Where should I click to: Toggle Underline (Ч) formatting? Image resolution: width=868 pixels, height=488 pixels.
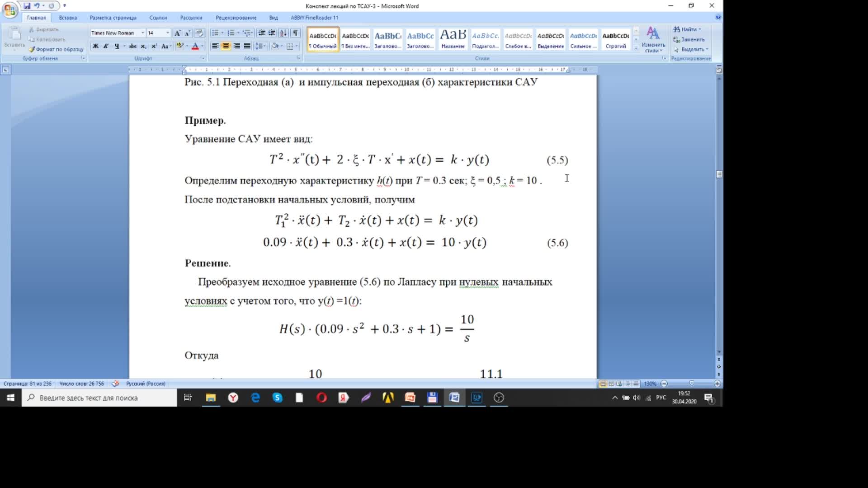click(117, 46)
